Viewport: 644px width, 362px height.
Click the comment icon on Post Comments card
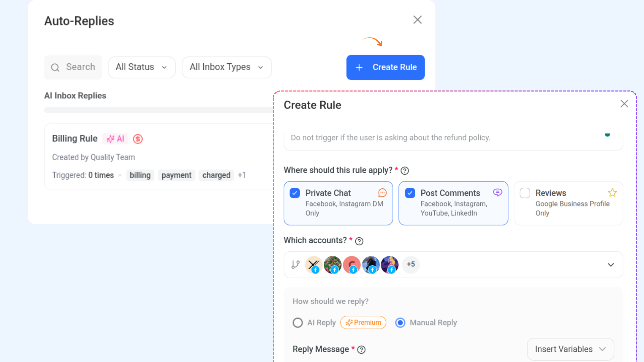(x=497, y=192)
